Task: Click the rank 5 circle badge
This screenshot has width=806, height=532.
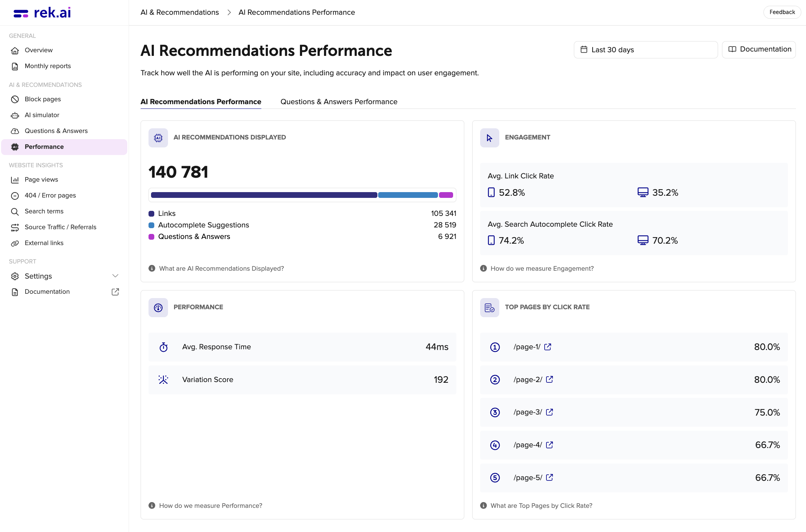Action: [x=495, y=478]
